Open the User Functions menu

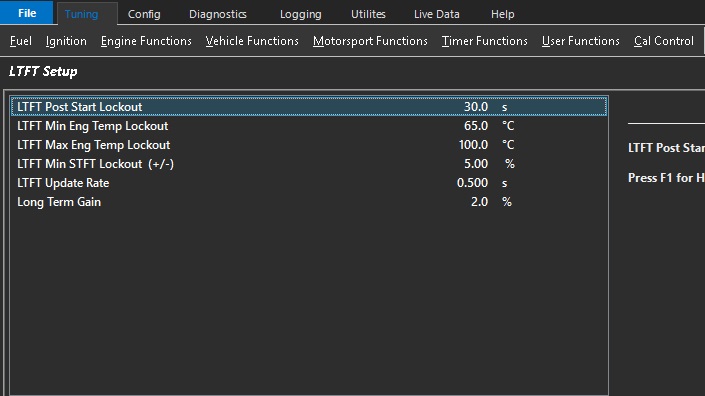(580, 41)
